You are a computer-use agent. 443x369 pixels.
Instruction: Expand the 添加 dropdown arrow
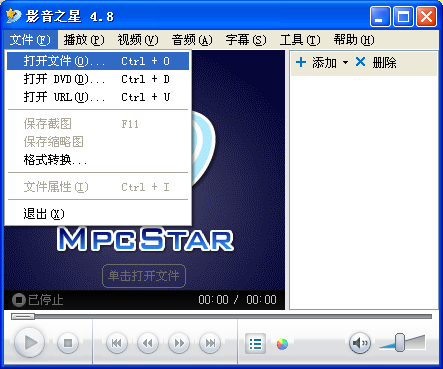(x=345, y=62)
